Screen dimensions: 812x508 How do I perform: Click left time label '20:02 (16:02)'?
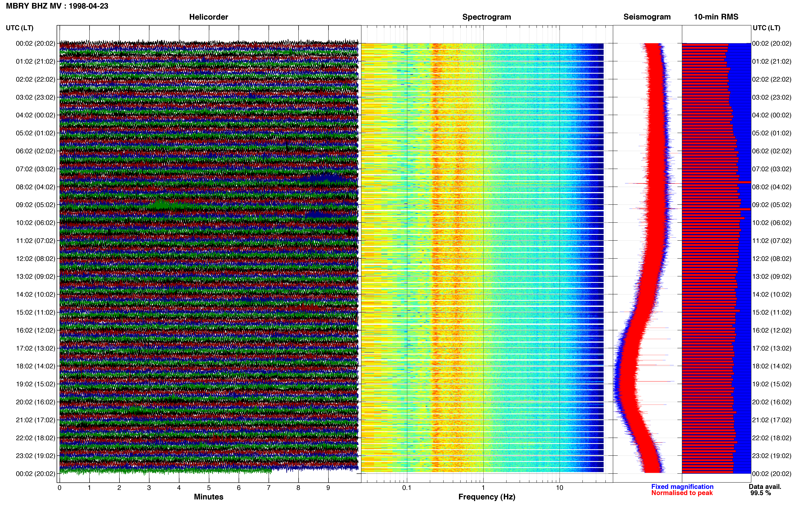click(36, 402)
